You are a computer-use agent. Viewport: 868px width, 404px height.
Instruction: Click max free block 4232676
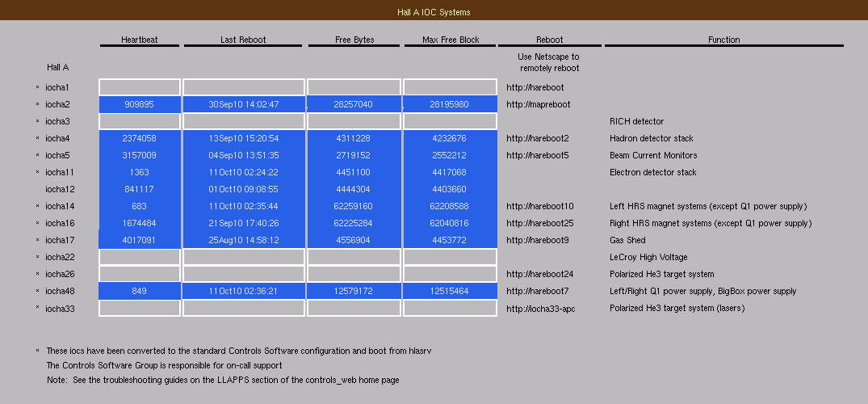pyautogui.click(x=450, y=138)
